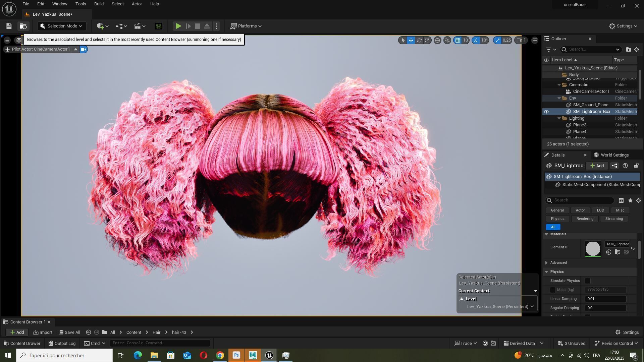Toggle visibility of SM_Lightroom_Box
This screenshot has height=362, width=644.
[546, 112]
